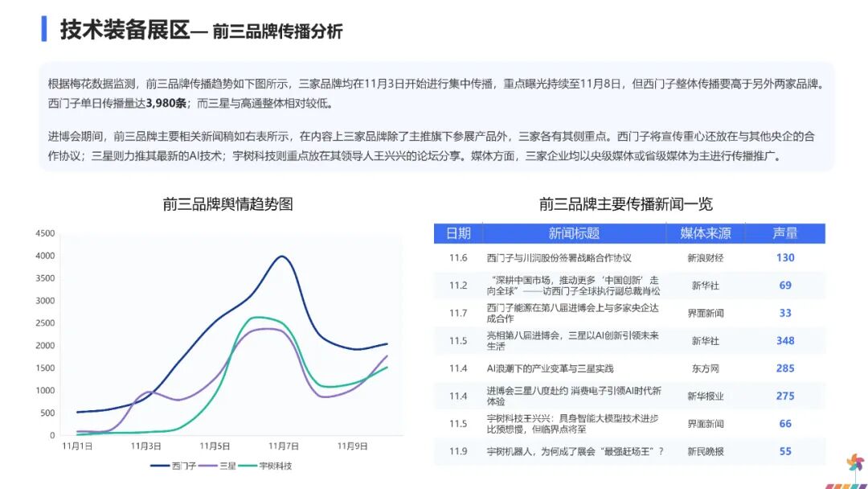Click the bold figure 3,980条

(x=166, y=104)
